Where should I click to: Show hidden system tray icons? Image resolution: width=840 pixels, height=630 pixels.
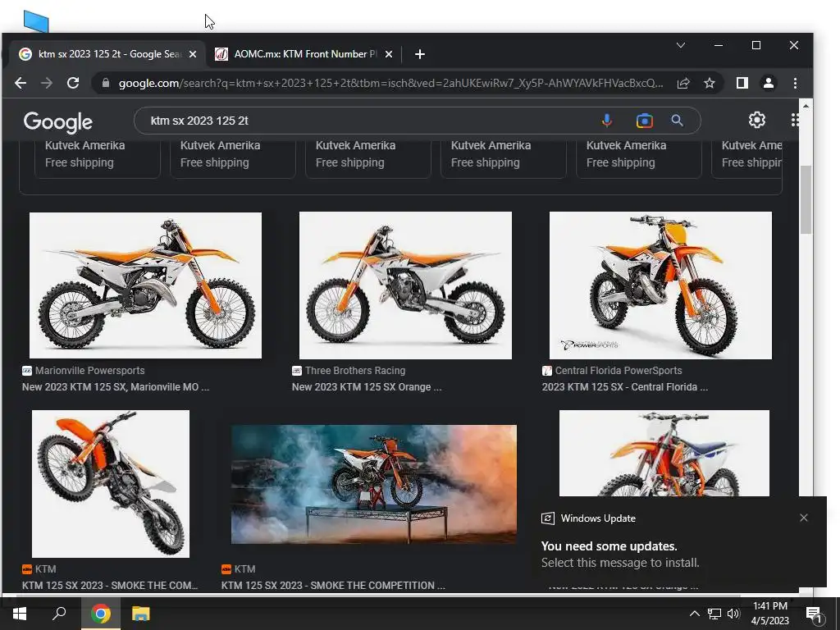694,614
